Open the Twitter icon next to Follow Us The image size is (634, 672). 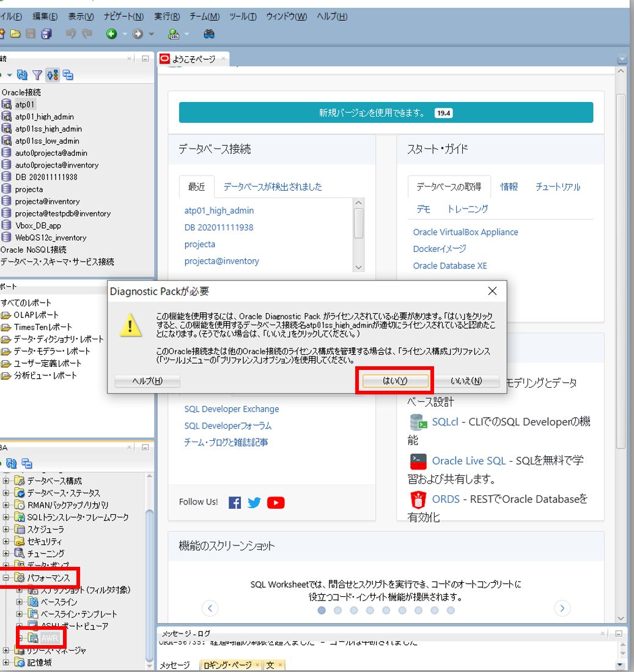click(x=254, y=502)
